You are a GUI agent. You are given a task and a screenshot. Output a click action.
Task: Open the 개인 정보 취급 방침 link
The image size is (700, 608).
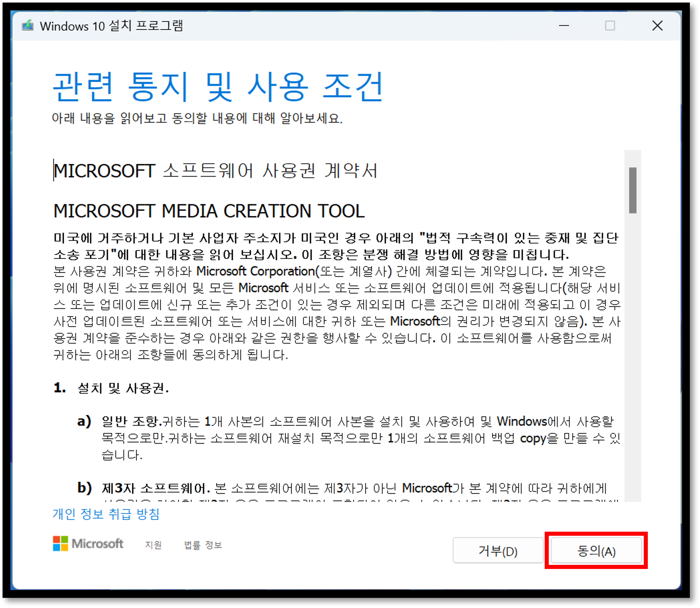point(106,514)
